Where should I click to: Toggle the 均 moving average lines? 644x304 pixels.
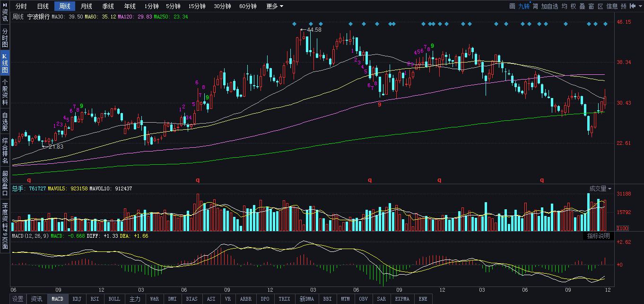(x=565, y=6)
